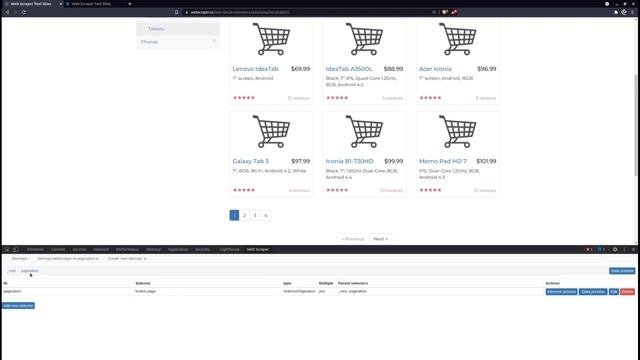Open the Console DevTools tab

pos(58,249)
